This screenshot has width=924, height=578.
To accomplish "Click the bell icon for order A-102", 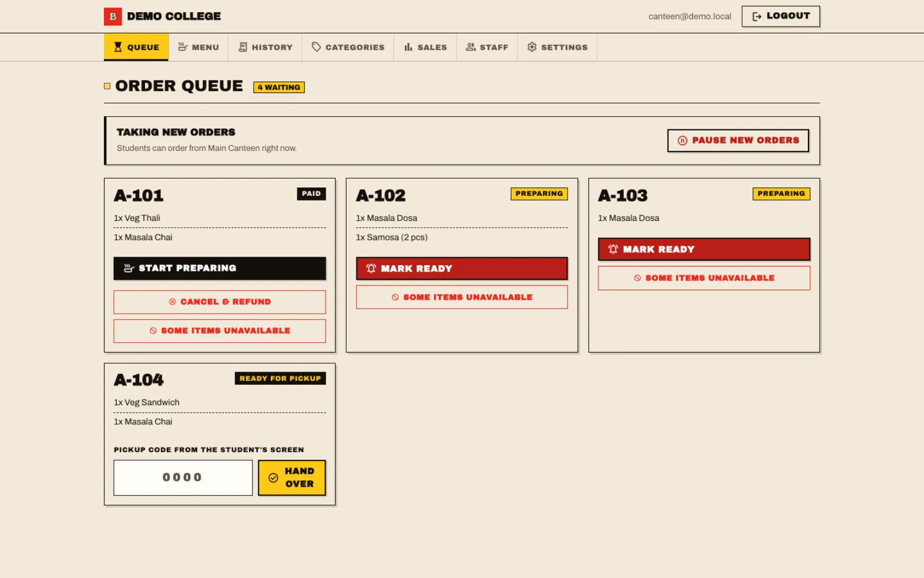I will point(371,268).
